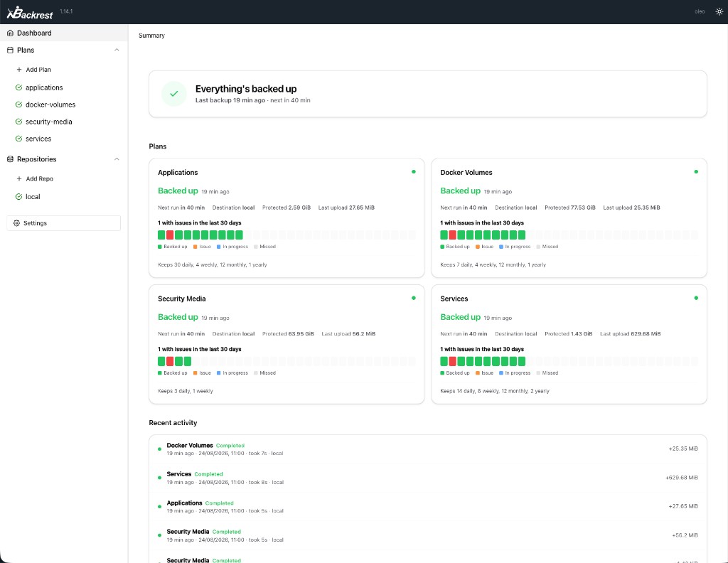Viewport: 728px width, 563px height.
Task: Click 'Last backup 19 min ago' status line
Action: pyautogui.click(x=252, y=100)
